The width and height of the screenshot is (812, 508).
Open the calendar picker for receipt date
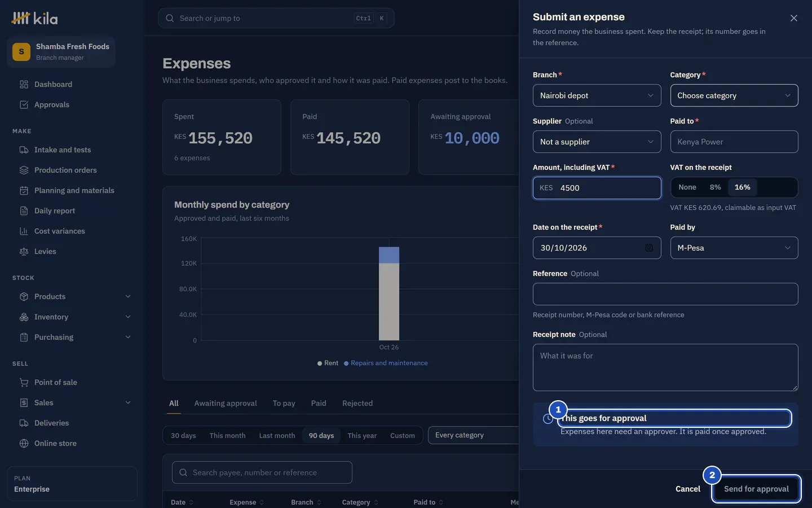649,248
